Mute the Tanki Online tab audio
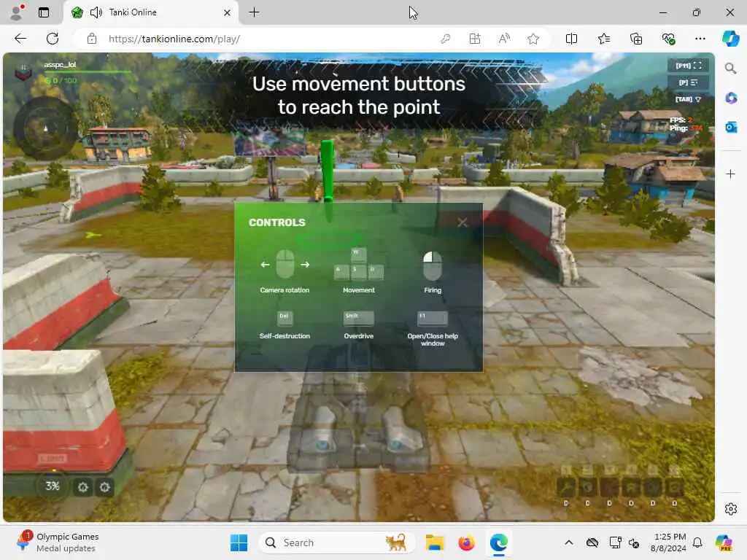 pyautogui.click(x=96, y=12)
